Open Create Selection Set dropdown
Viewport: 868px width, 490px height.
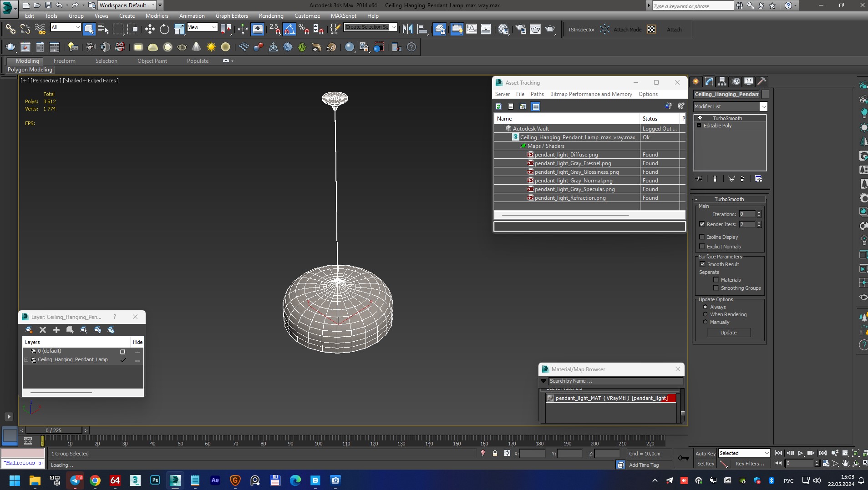(x=371, y=27)
